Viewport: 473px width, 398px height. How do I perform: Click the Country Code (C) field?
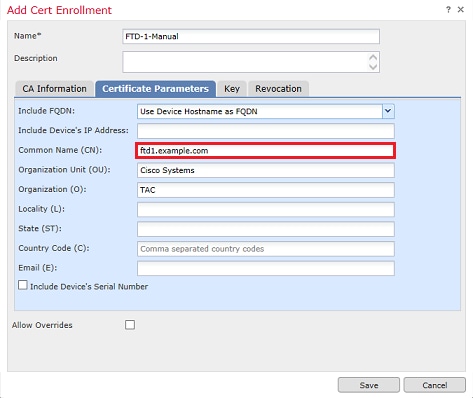tap(266, 249)
